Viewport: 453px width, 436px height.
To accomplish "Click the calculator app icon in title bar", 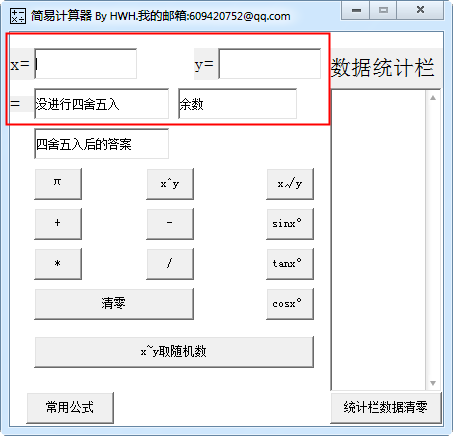I will (x=17, y=16).
